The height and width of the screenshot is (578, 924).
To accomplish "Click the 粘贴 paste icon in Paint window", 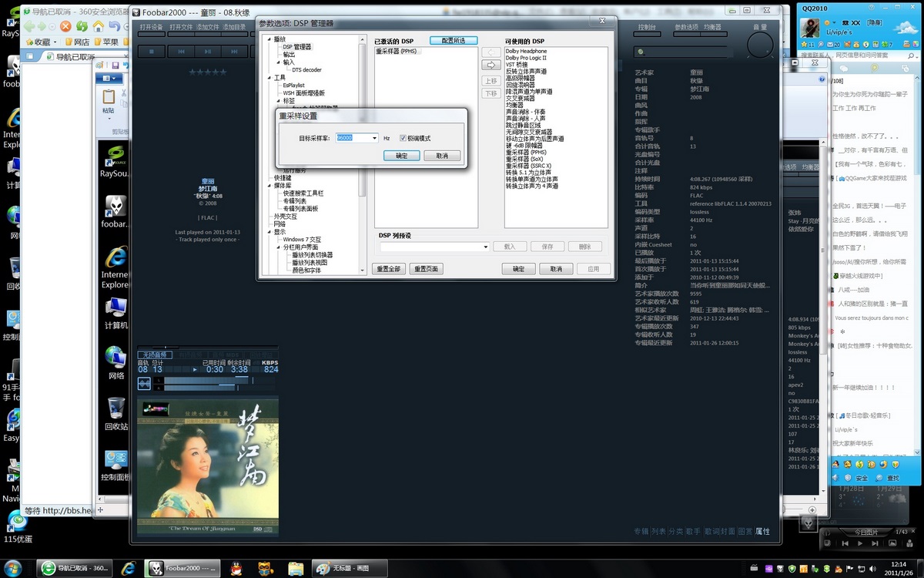I will click(x=109, y=96).
